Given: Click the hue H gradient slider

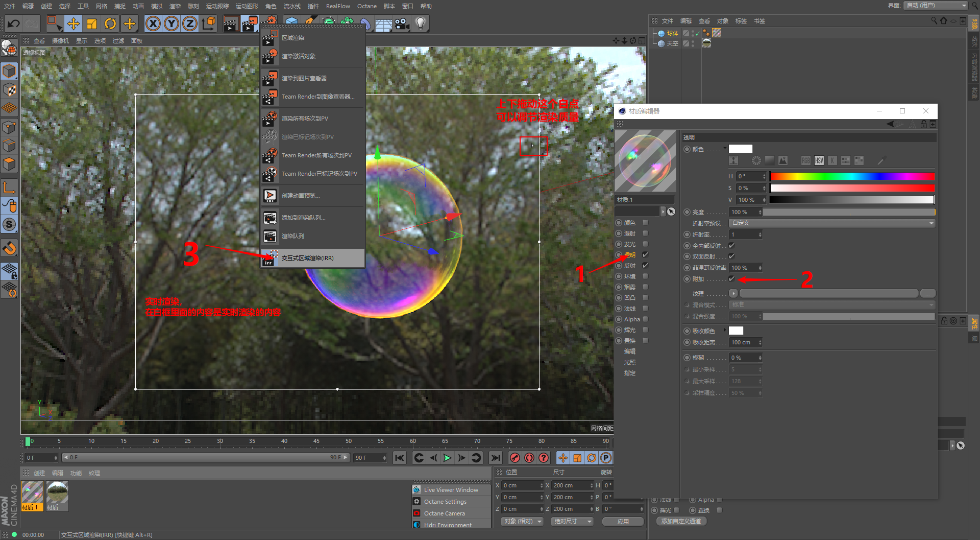Looking at the screenshot, I should click(852, 176).
